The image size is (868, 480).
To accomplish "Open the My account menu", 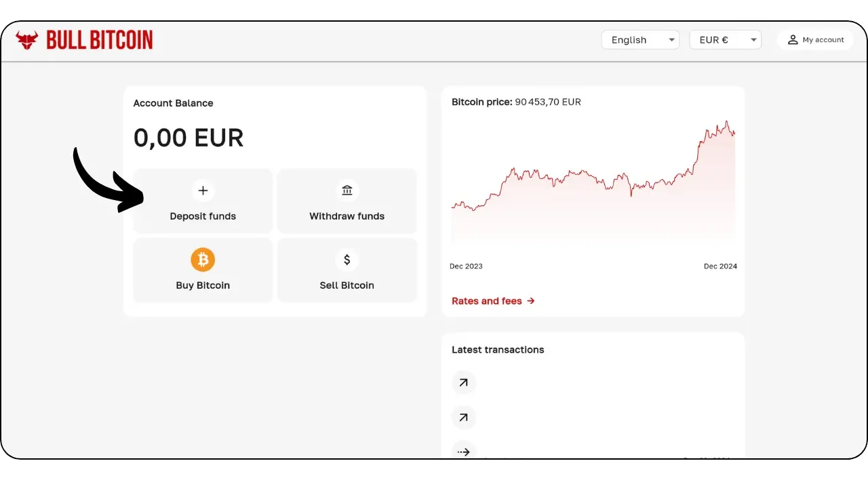I will tap(815, 40).
